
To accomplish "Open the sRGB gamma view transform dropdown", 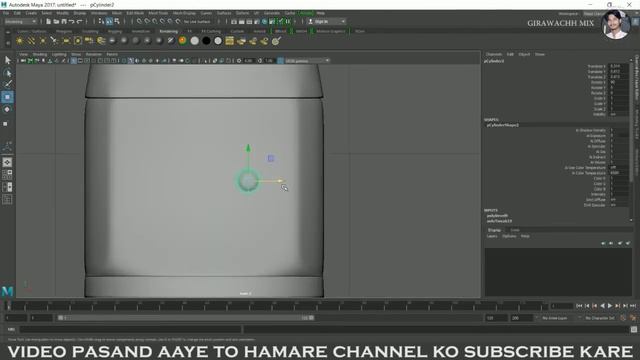I will pos(307,61).
